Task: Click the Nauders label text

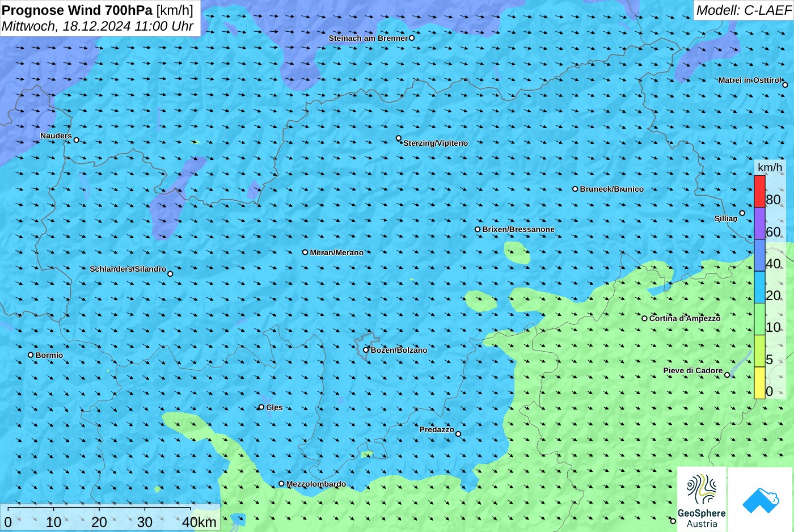Action: (x=56, y=136)
